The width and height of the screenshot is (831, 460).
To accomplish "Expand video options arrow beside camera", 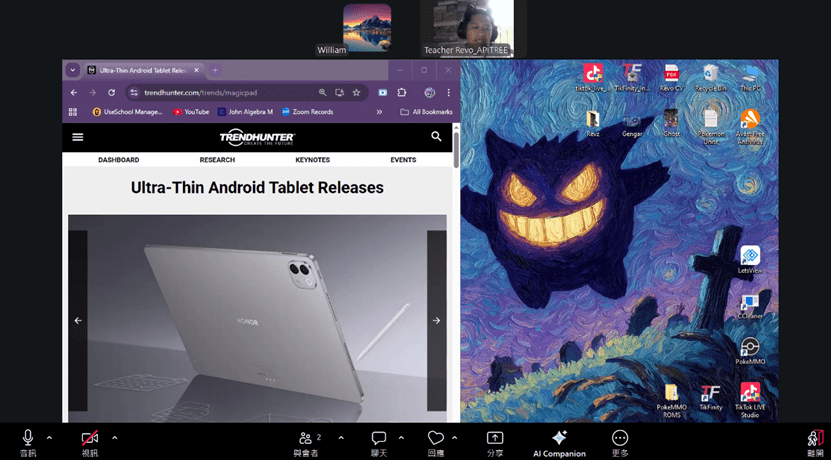I will pyautogui.click(x=114, y=438).
